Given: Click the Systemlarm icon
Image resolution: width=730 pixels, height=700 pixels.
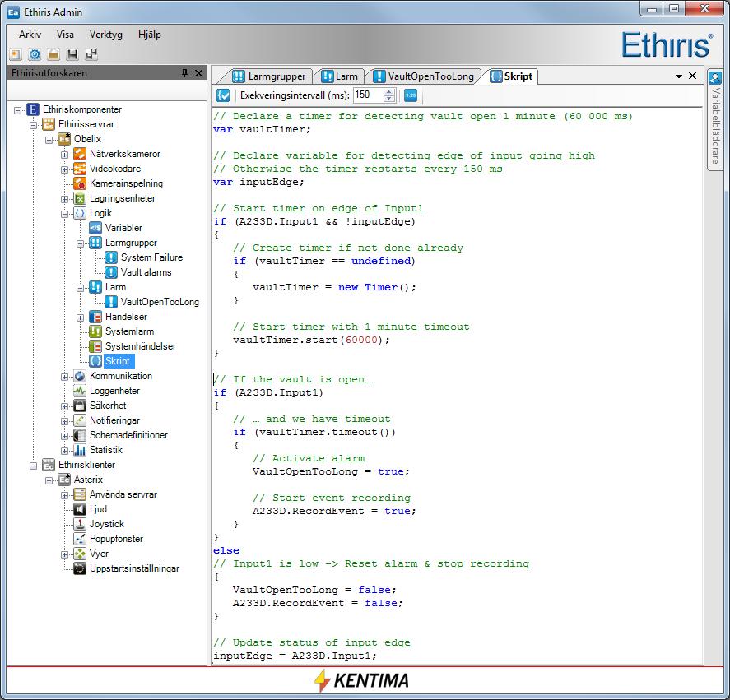Looking at the screenshot, I should coord(95,331).
